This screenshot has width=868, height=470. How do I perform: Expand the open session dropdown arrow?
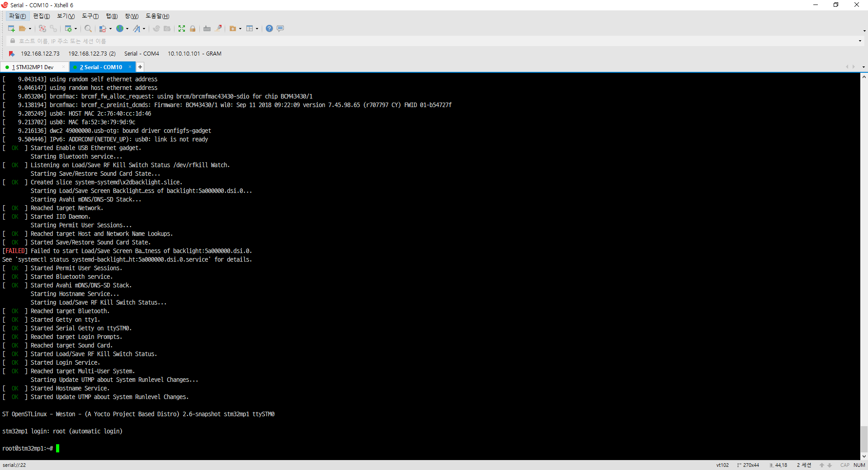(x=30, y=28)
